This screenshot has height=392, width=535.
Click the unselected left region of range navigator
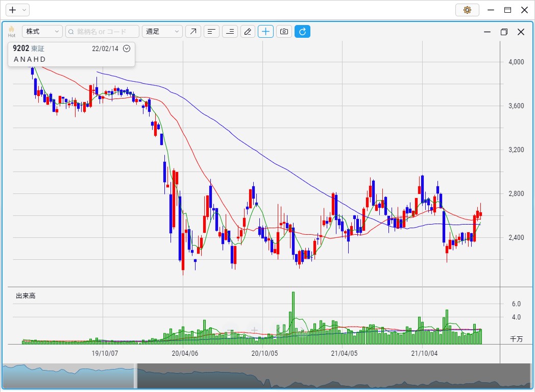pos(68,377)
